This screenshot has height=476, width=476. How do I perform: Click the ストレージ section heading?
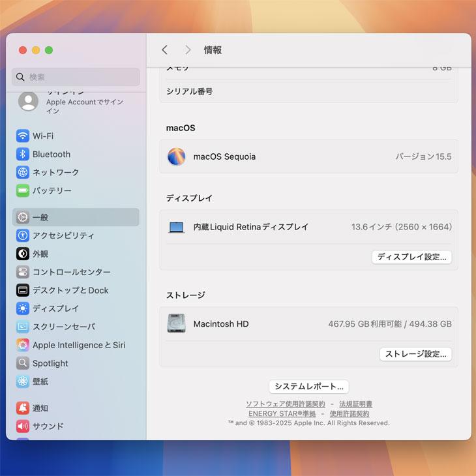pyautogui.click(x=185, y=295)
